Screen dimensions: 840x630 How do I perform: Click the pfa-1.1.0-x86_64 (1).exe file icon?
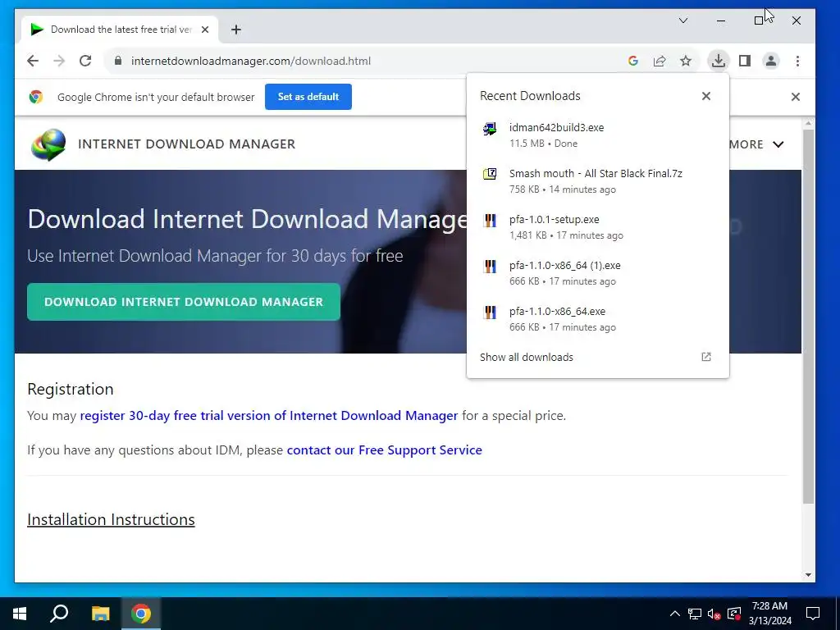490,267
